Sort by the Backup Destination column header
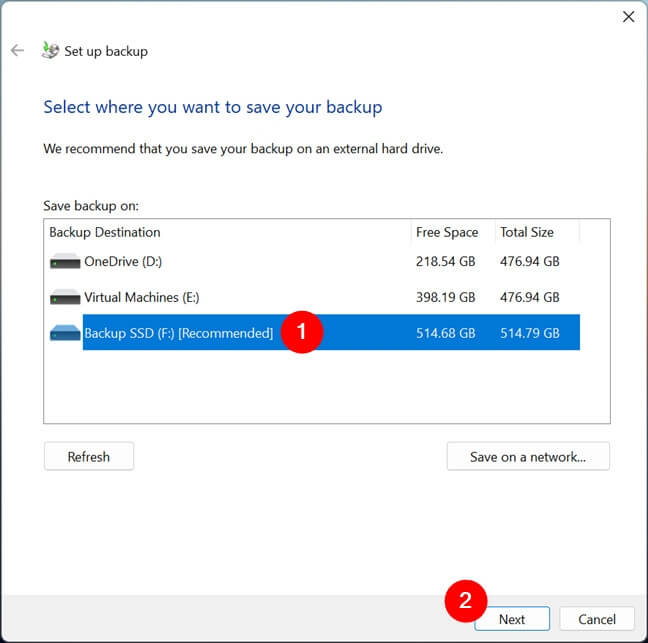Image resolution: width=648 pixels, height=643 pixels. click(x=105, y=232)
